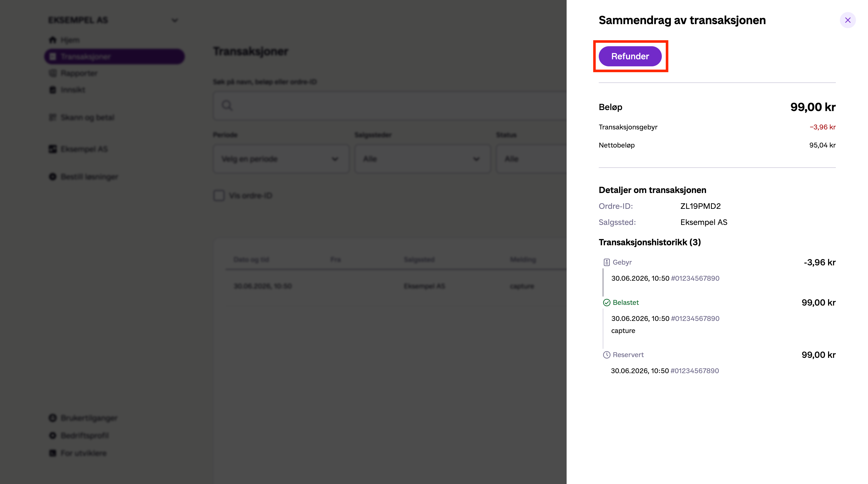Click the Dato og tid column header
The width and height of the screenshot is (868, 484).
click(x=251, y=260)
